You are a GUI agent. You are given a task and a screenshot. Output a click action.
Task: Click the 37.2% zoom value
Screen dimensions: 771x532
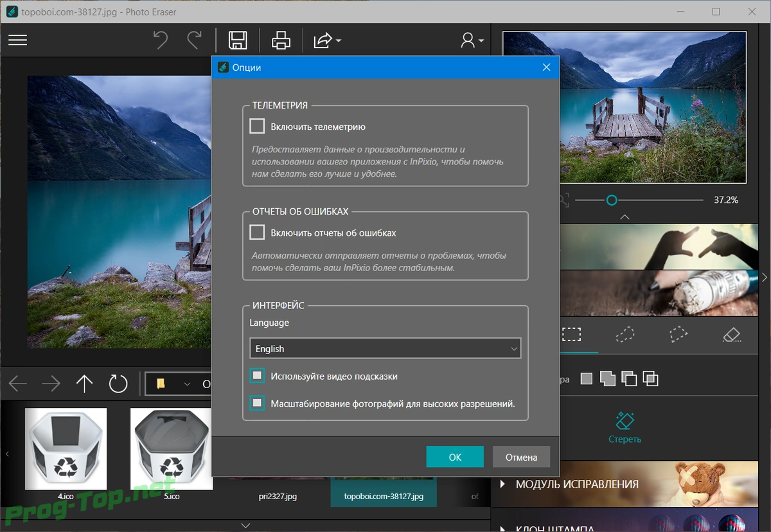coord(726,200)
